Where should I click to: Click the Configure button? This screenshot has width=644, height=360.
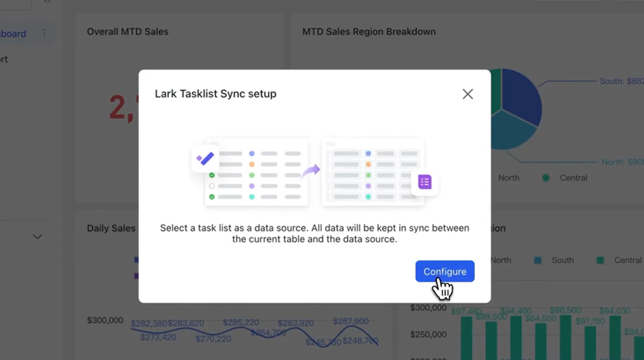(444, 271)
